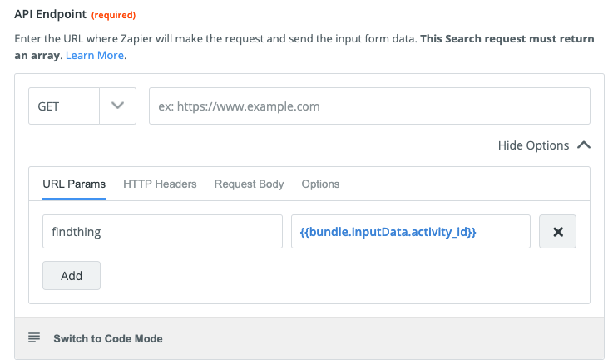Open the Learn More link
Viewport: 608px width, 364px height.
click(94, 56)
